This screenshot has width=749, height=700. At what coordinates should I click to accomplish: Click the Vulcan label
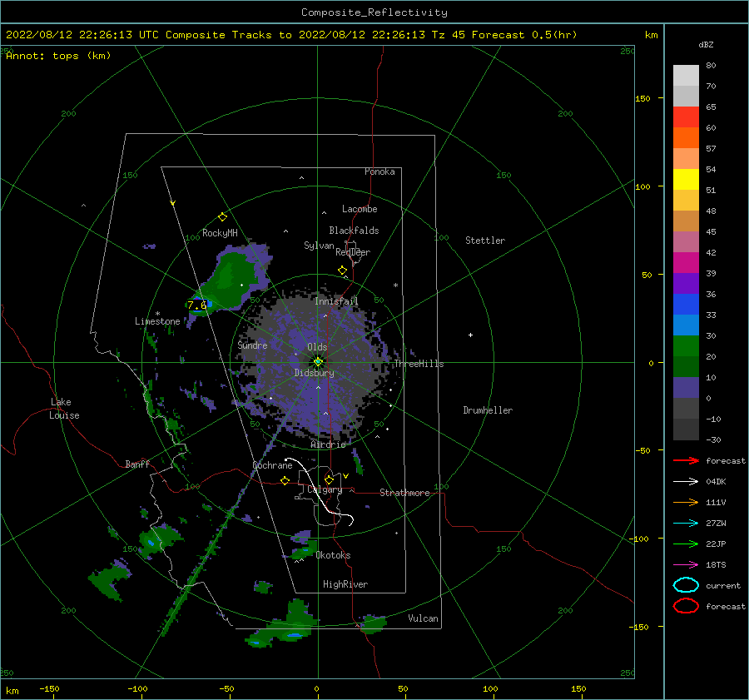424,618
